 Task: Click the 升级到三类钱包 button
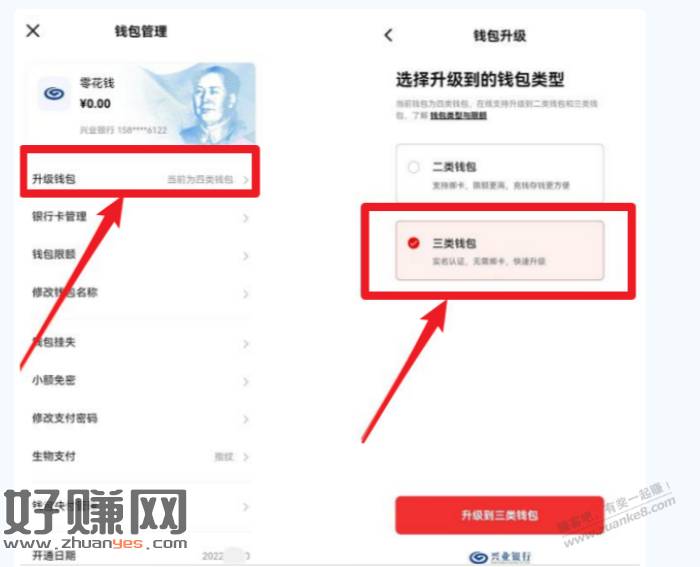coord(500,515)
